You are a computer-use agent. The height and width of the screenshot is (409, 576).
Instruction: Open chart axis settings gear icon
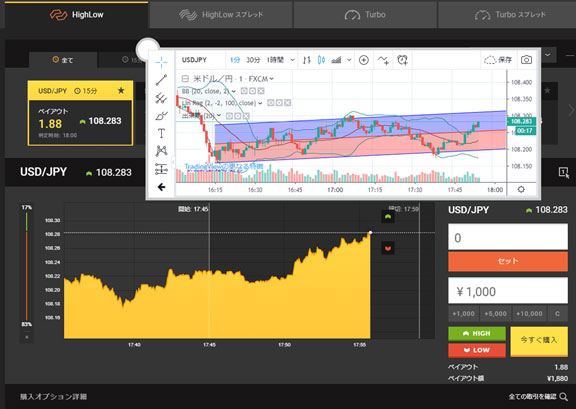[521, 190]
